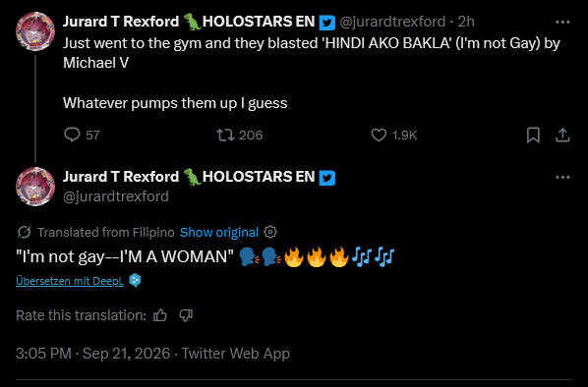
Task: Open the second tweet's profile avatar
Action: [35, 187]
